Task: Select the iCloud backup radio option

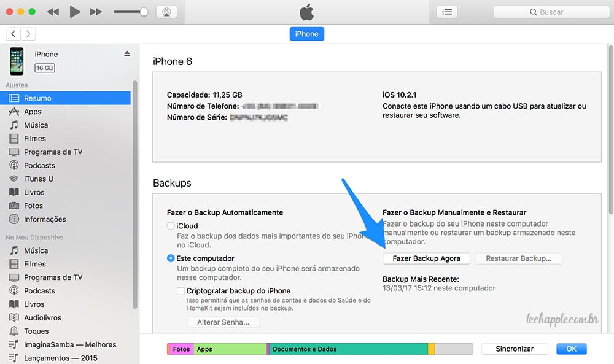Action: (x=171, y=226)
